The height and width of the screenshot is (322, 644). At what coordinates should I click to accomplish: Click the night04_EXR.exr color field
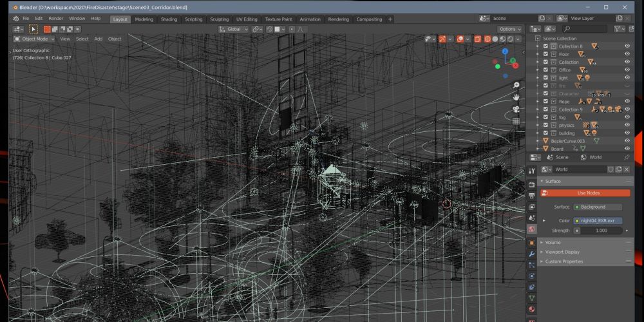[598, 220]
